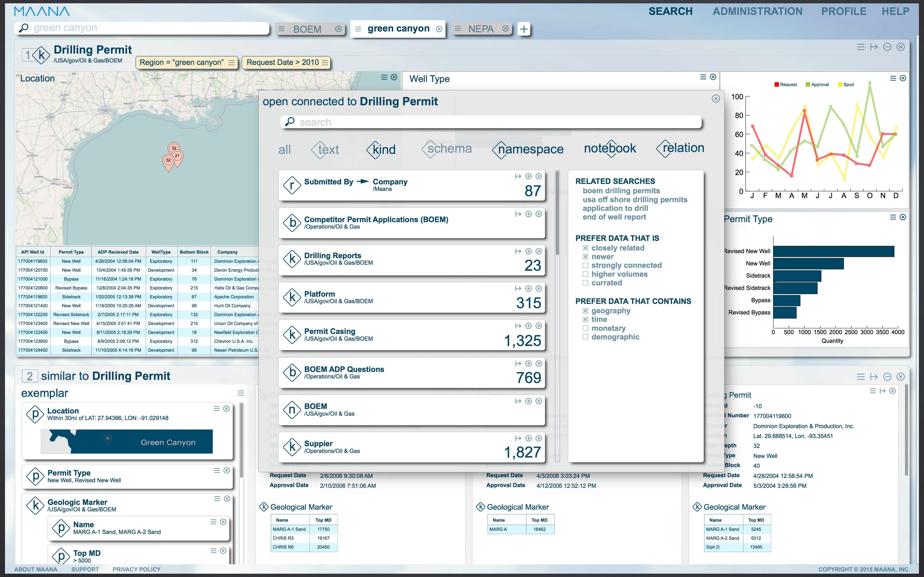Click the collapse minus icon on Drilling Permit panel
This screenshot has width=924, height=577.
(887, 47)
